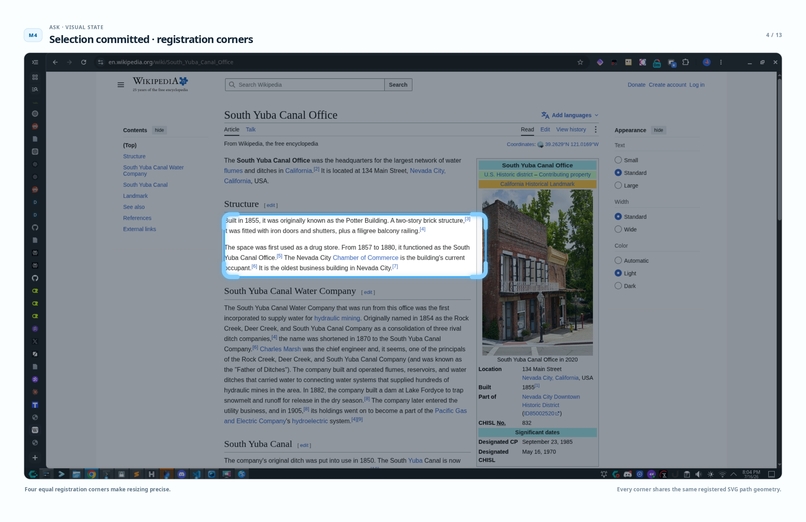The height and width of the screenshot is (522, 806).
Task: Click the purple diamond extension icon
Action: (600, 62)
